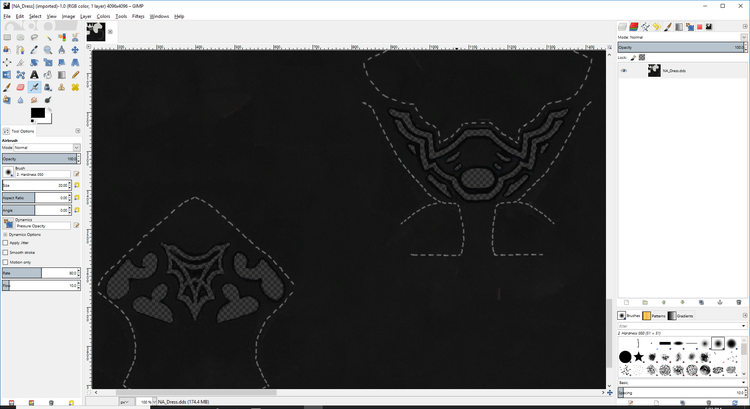Select the Blend gradient tool

pyautogui.click(x=62, y=75)
